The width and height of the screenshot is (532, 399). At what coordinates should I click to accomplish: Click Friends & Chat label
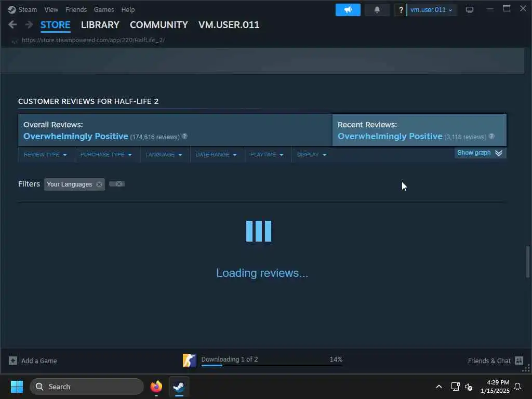489,361
